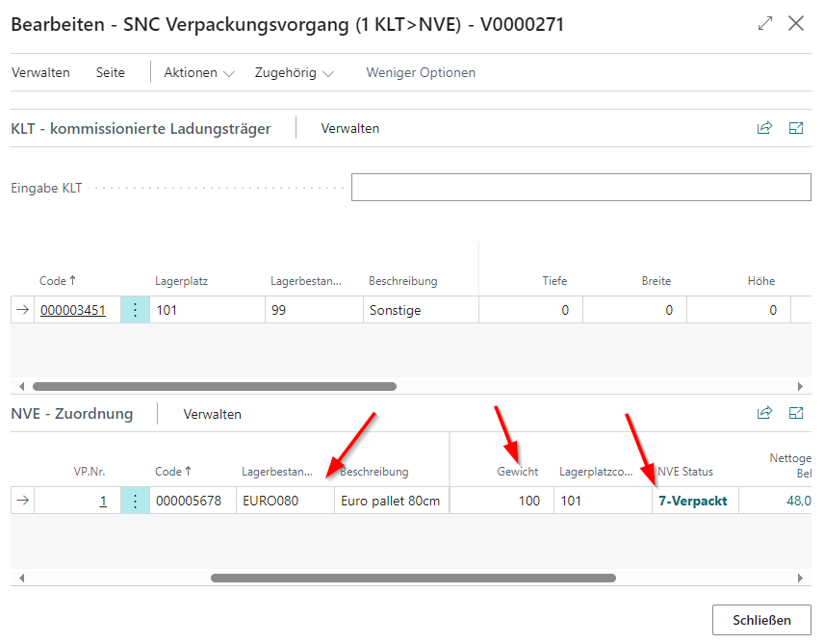This screenshot has height=644, width=824.
Task: Open the Verwalten menu in top bar
Action: (x=40, y=72)
